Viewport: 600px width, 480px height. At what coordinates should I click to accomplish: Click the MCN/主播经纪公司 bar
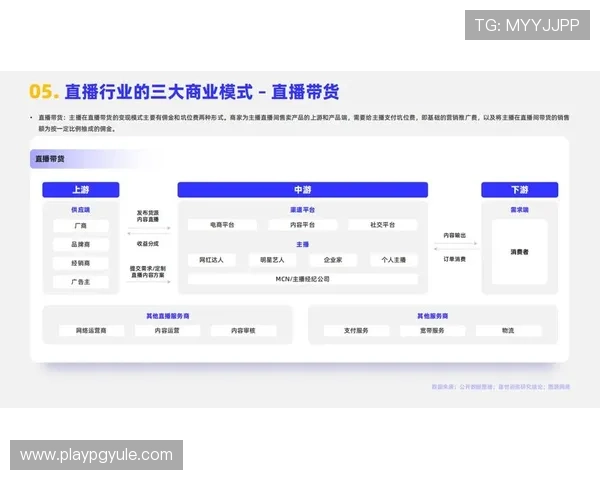click(303, 279)
